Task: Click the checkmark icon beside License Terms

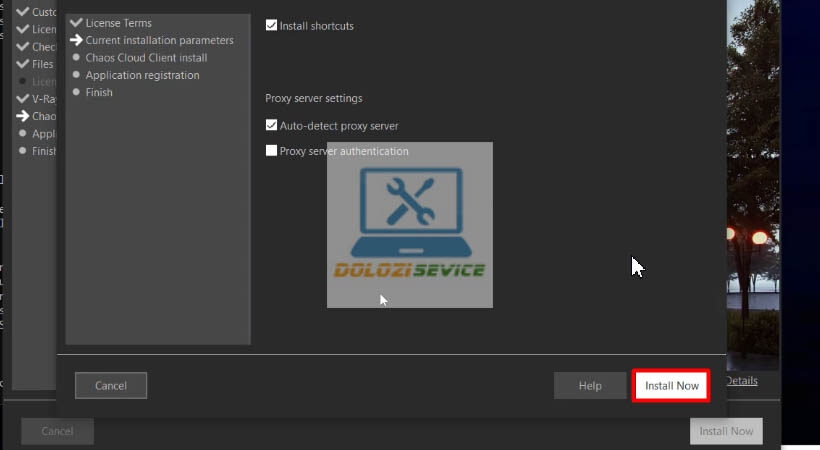Action: (76, 23)
